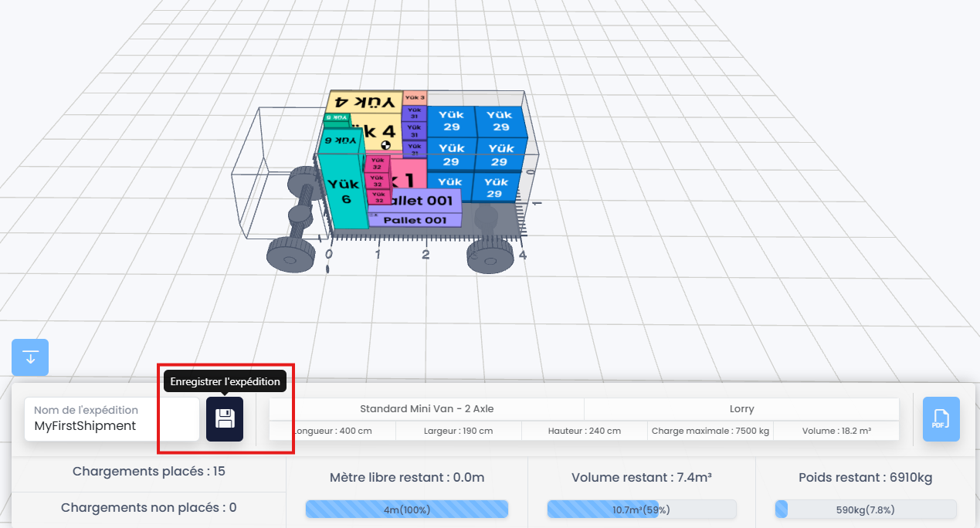Switch to the Lorry vehicle tab
This screenshot has width=980, height=528.
(741, 408)
